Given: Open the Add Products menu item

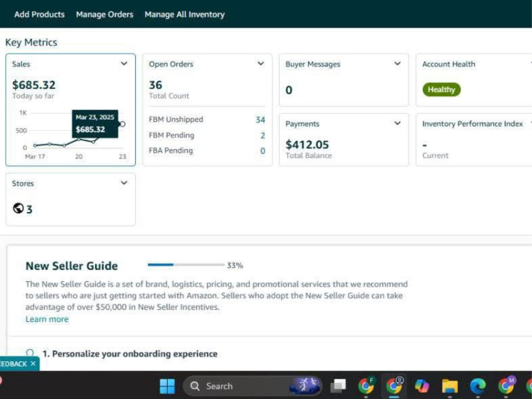Looking at the screenshot, I should coord(39,14).
